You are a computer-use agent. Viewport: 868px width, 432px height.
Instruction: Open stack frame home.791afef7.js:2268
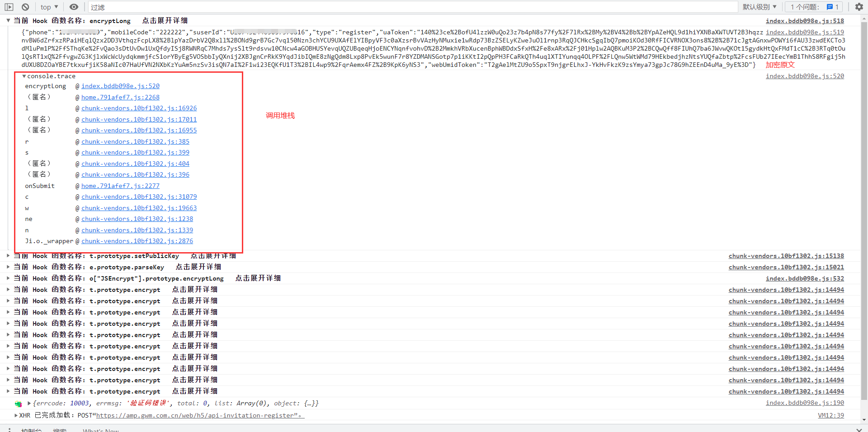[x=120, y=97]
